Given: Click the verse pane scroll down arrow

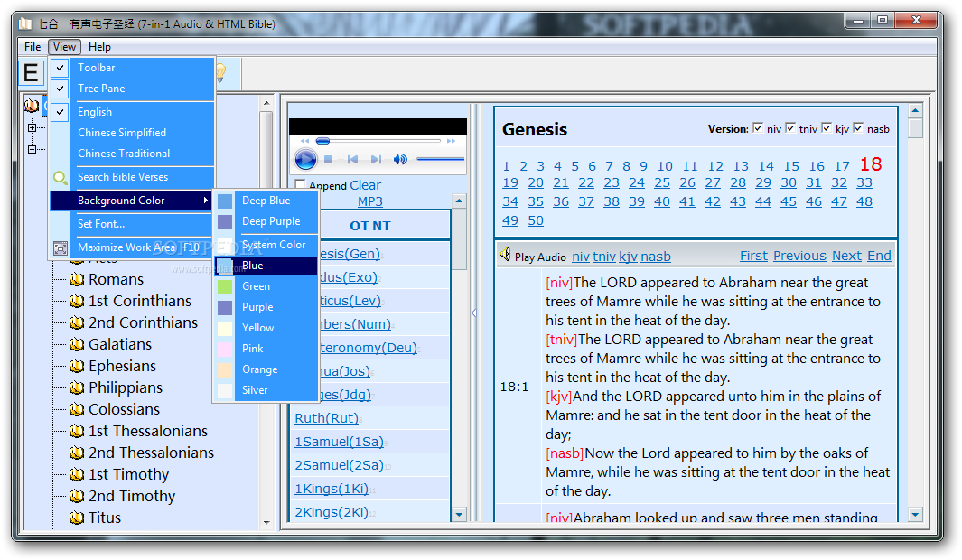Looking at the screenshot, I should click(915, 515).
